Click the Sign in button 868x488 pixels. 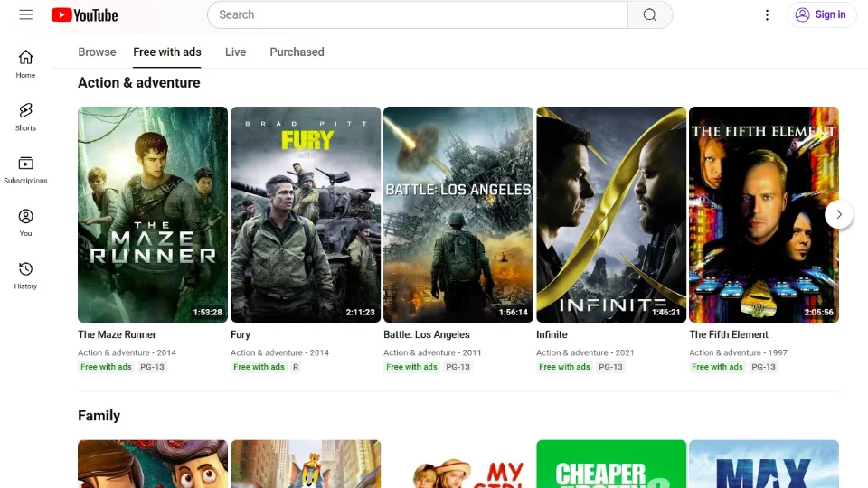coord(821,15)
